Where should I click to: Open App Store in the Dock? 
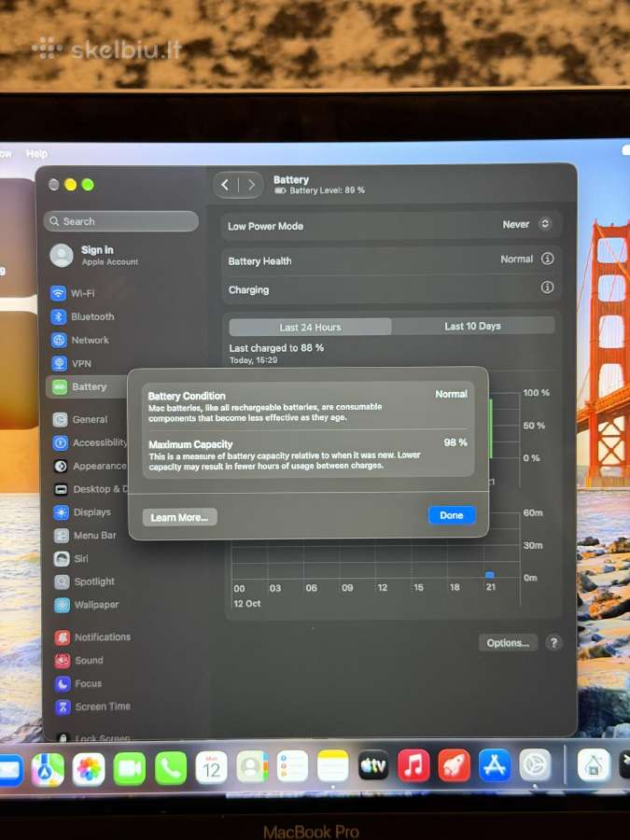pos(495,765)
